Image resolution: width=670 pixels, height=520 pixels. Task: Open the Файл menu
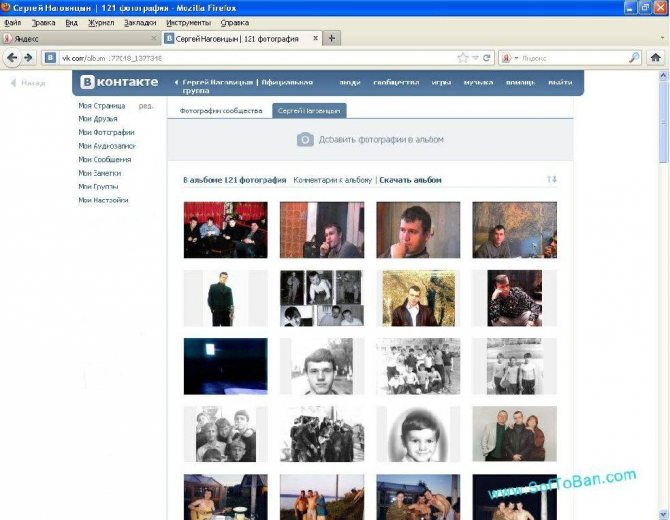click(x=13, y=23)
